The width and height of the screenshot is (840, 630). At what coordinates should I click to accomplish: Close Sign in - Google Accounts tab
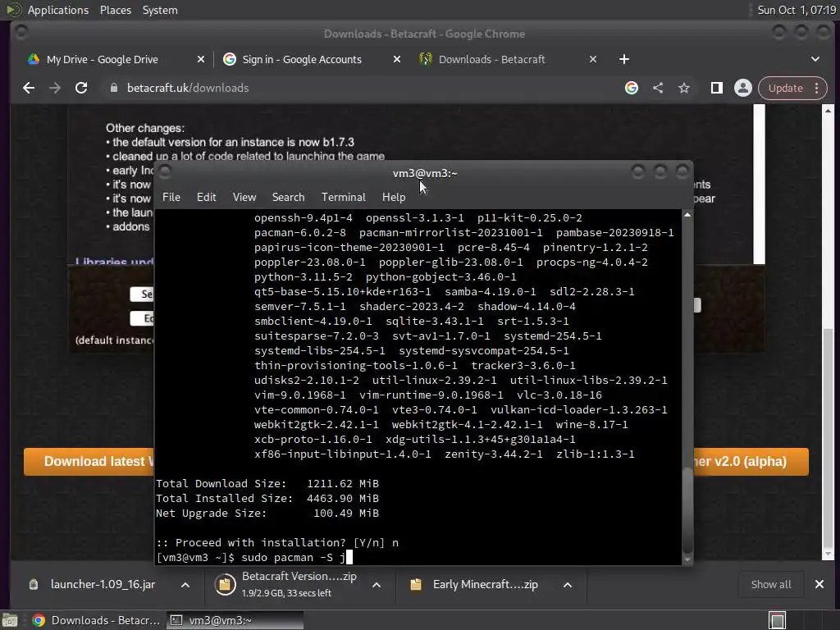click(x=397, y=59)
